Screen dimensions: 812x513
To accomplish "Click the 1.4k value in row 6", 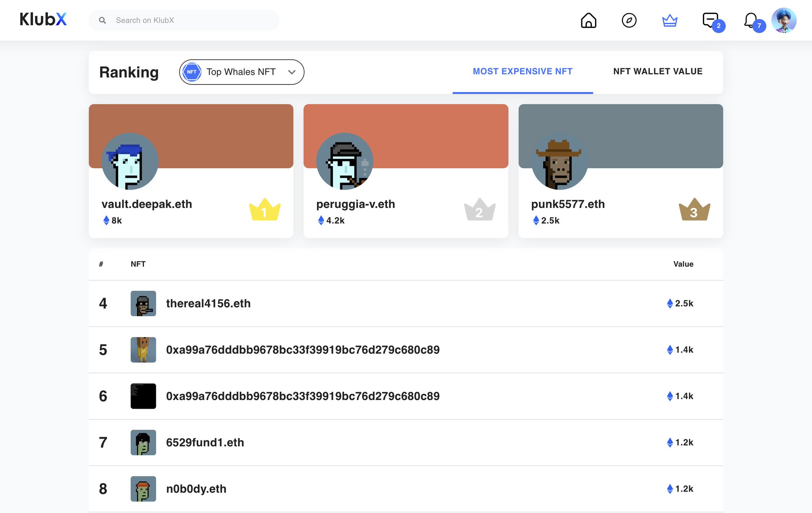I will click(680, 396).
